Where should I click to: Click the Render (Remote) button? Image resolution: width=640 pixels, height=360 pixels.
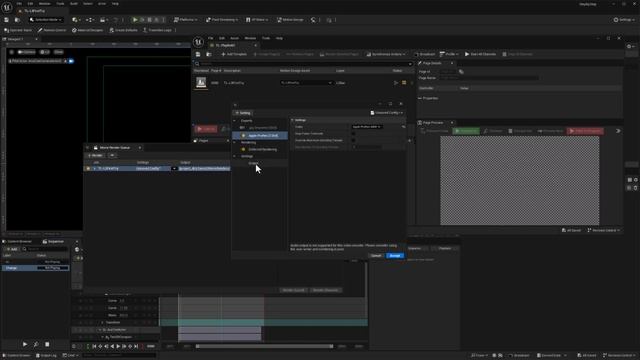click(325, 290)
